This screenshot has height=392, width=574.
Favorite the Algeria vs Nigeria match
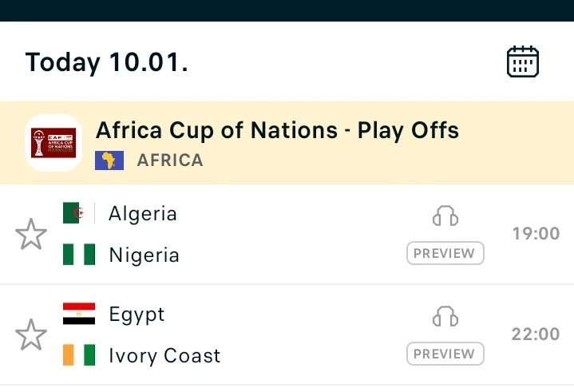tap(31, 235)
